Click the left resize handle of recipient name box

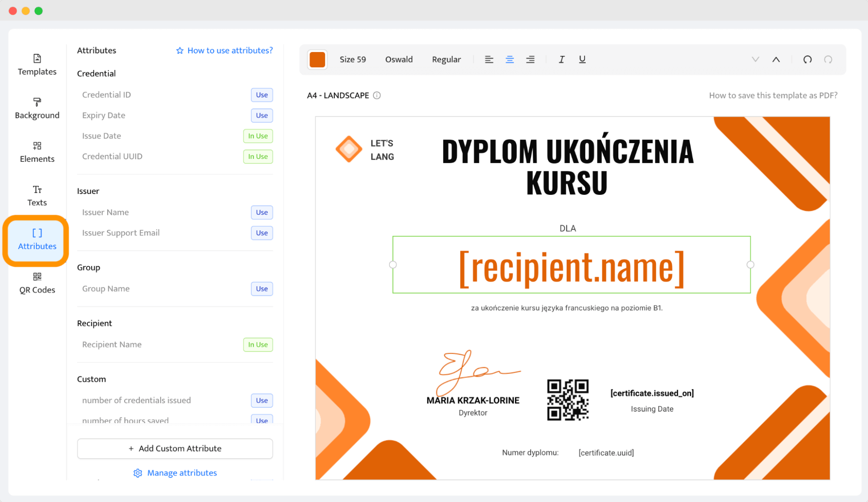coord(393,265)
